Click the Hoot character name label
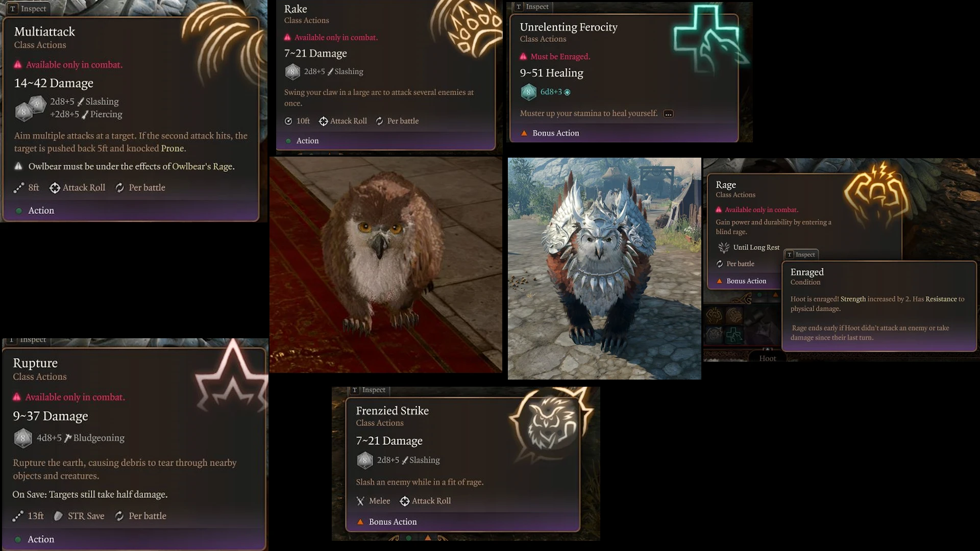 pyautogui.click(x=767, y=358)
